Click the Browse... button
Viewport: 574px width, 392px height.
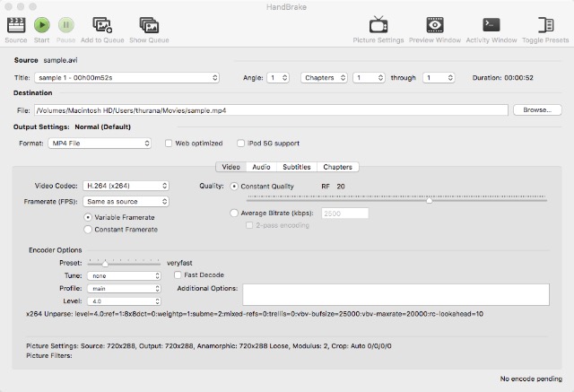535,110
